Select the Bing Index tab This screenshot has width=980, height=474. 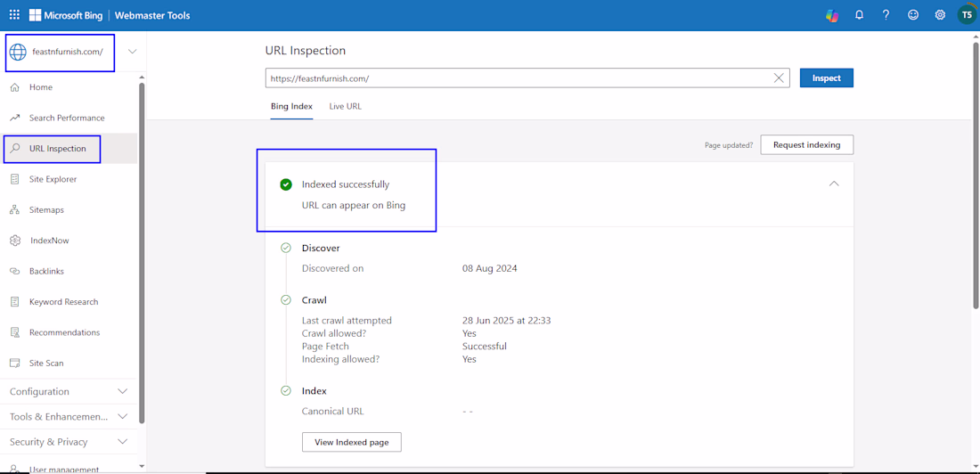(291, 106)
